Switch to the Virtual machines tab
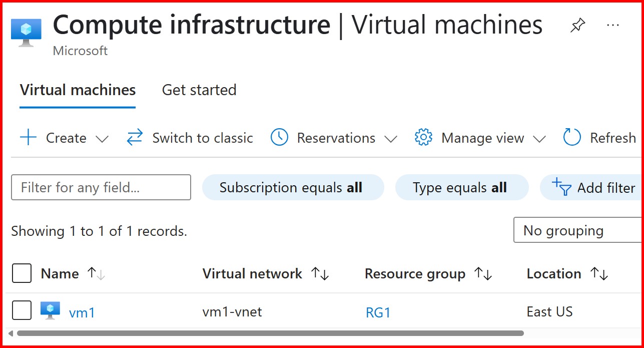 [78, 90]
